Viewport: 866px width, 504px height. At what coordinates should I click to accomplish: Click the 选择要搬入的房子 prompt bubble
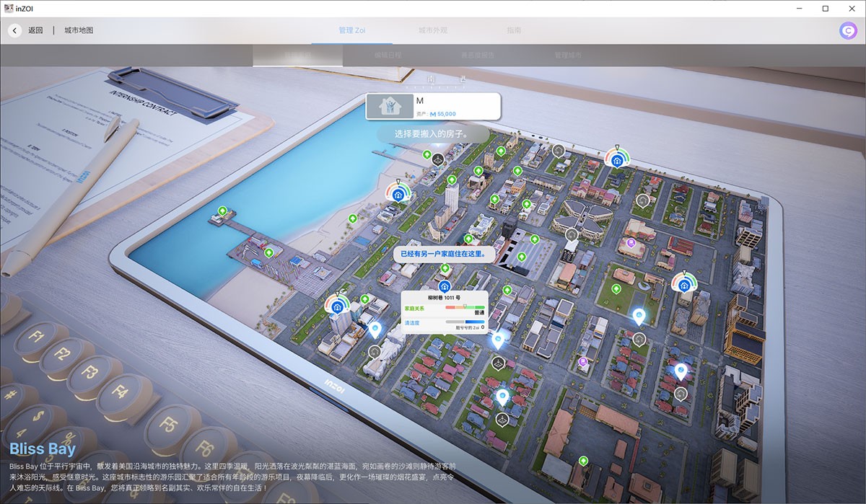tap(432, 133)
